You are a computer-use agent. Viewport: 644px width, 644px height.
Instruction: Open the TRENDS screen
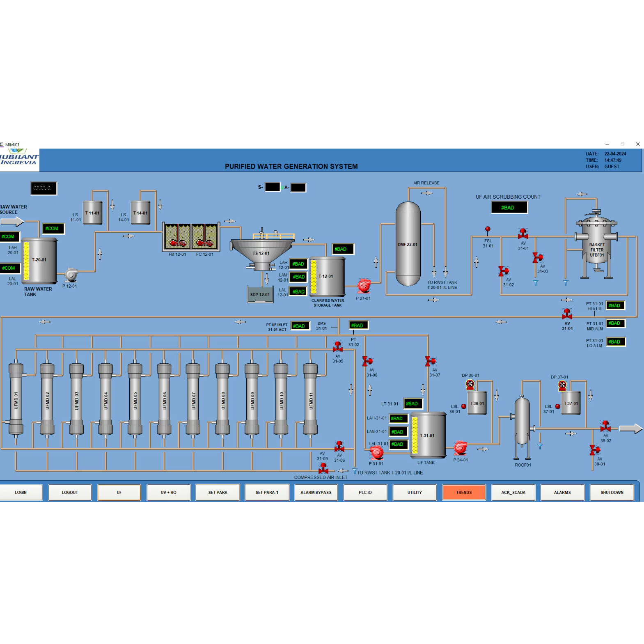tap(464, 493)
